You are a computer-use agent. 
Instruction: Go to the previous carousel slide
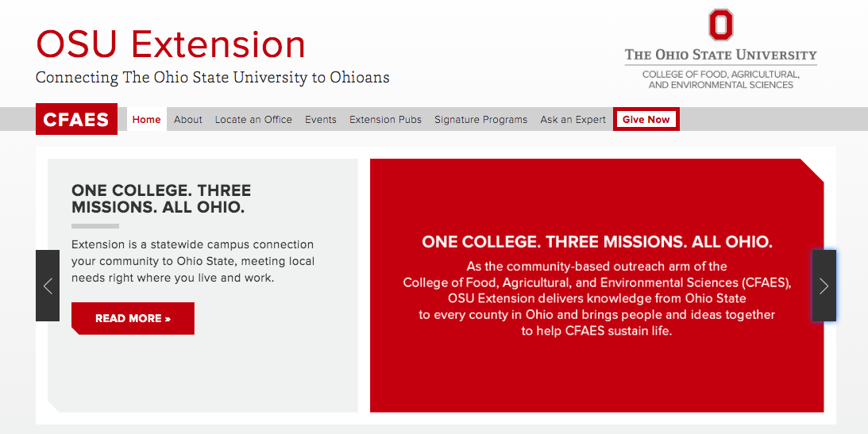48,286
